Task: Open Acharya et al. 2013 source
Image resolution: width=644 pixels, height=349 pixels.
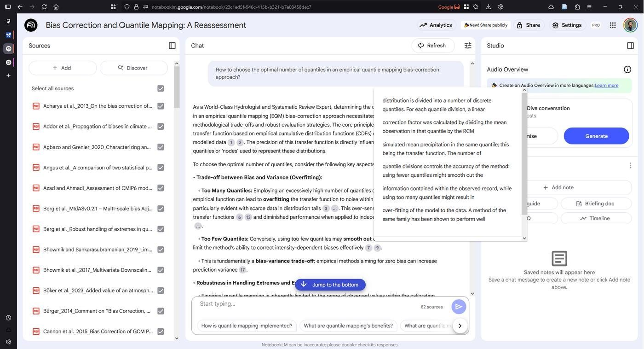Action: click(x=98, y=106)
